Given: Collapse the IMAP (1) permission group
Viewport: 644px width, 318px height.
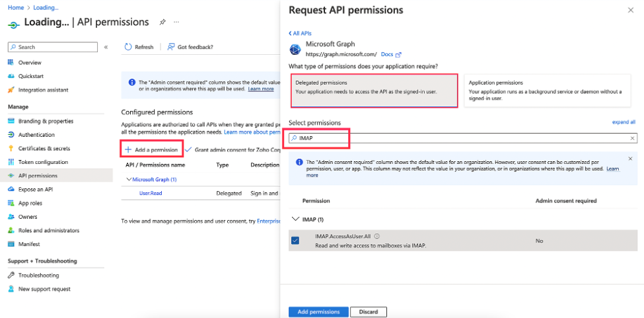Looking at the screenshot, I should [295, 219].
